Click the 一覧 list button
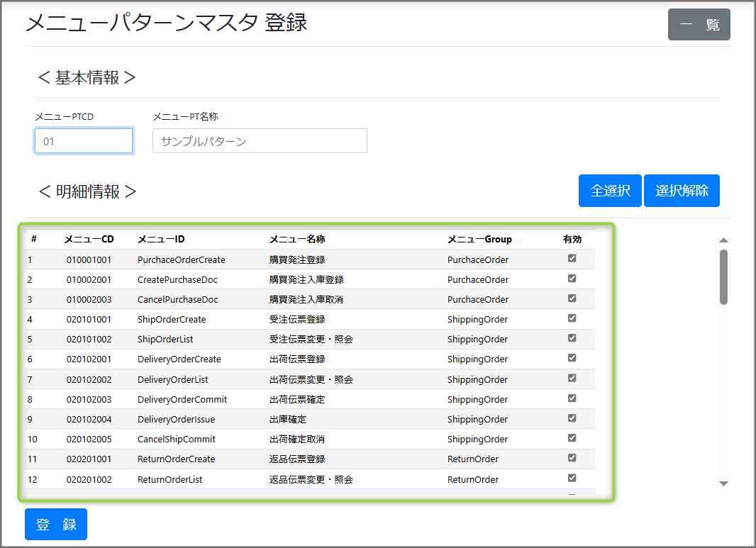The width and height of the screenshot is (756, 548). (699, 25)
